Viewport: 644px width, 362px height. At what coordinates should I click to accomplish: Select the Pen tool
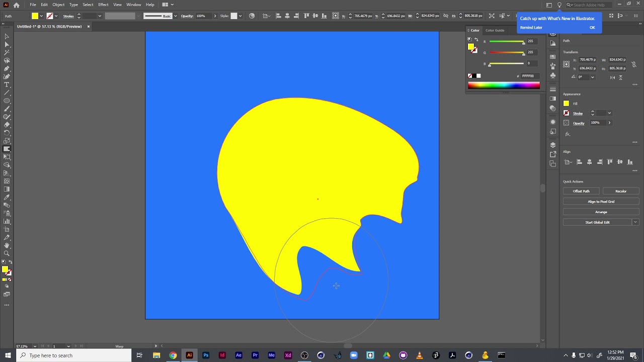click(x=7, y=68)
